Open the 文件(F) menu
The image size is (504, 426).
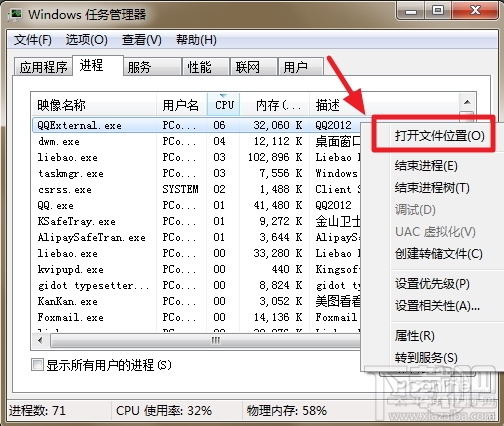[33, 40]
